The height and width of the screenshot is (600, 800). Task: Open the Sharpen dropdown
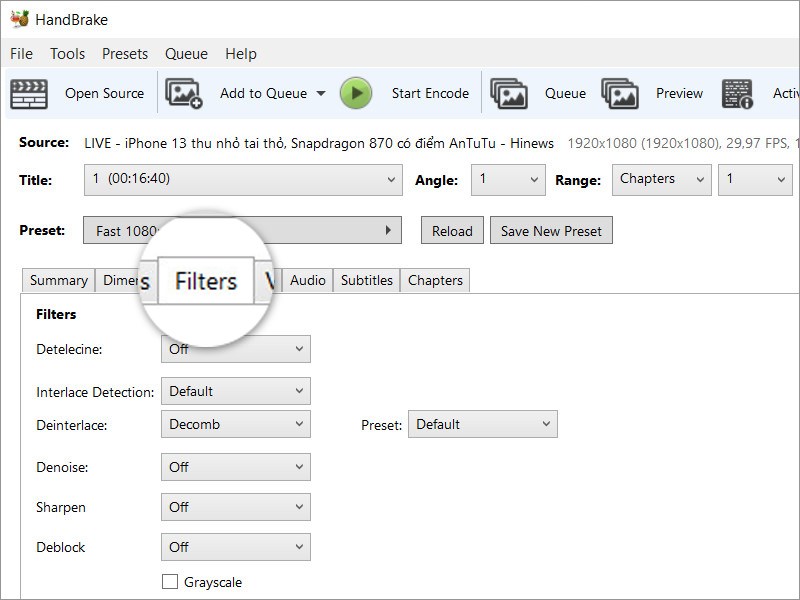coord(236,507)
